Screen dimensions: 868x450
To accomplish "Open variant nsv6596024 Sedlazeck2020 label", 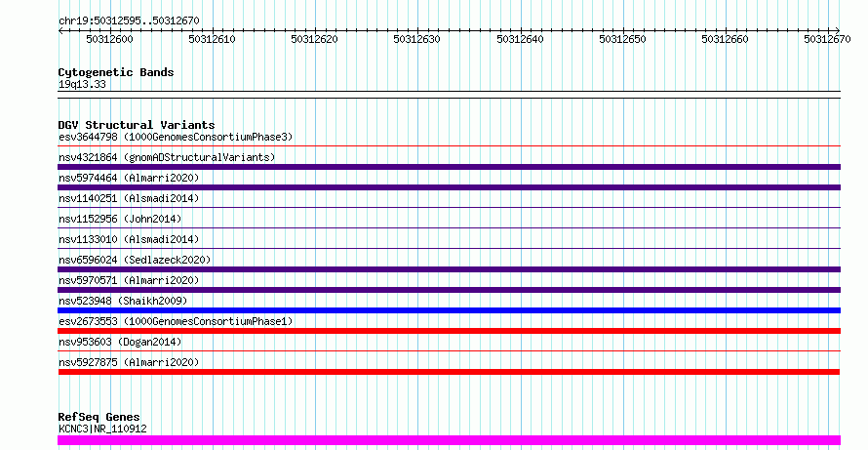I will (x=135, y=260).
